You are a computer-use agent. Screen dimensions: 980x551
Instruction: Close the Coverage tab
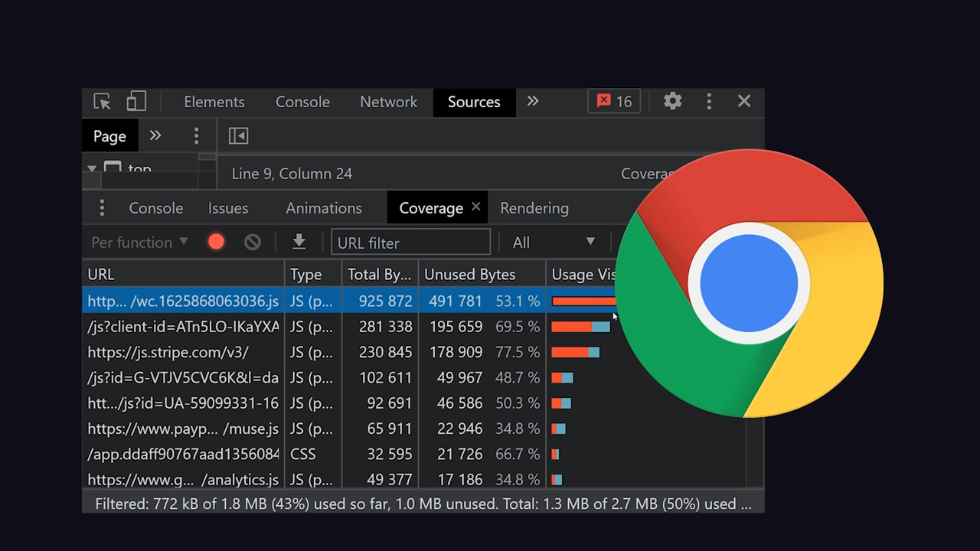[x=475, y=207]
